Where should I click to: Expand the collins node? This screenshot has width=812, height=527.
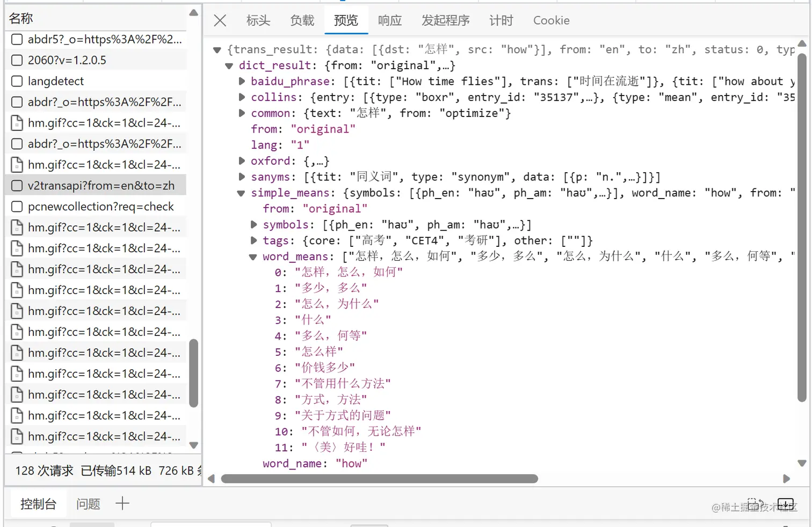coord(242,97)
